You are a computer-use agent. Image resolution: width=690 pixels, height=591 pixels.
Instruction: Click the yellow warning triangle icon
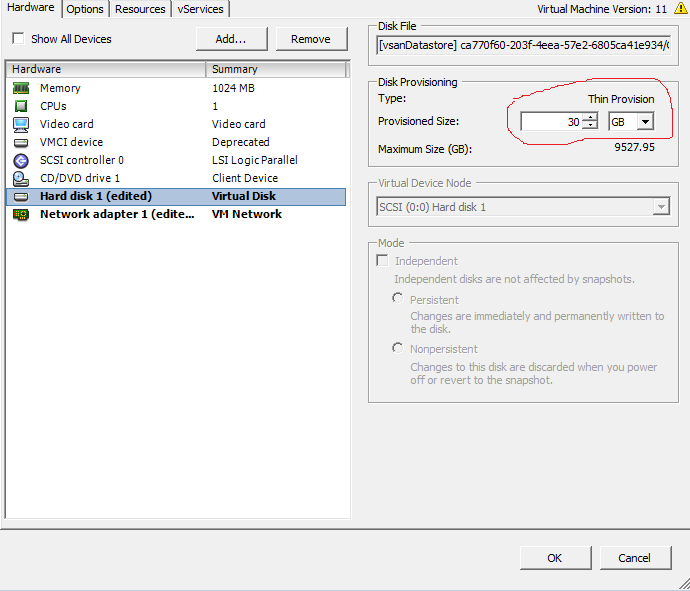point(681,8)
